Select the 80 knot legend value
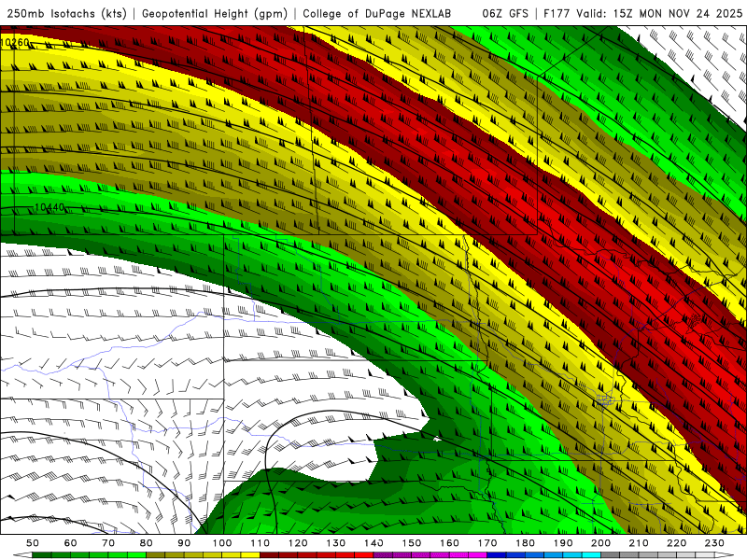The image size is (747, 560). pos(147,543)
